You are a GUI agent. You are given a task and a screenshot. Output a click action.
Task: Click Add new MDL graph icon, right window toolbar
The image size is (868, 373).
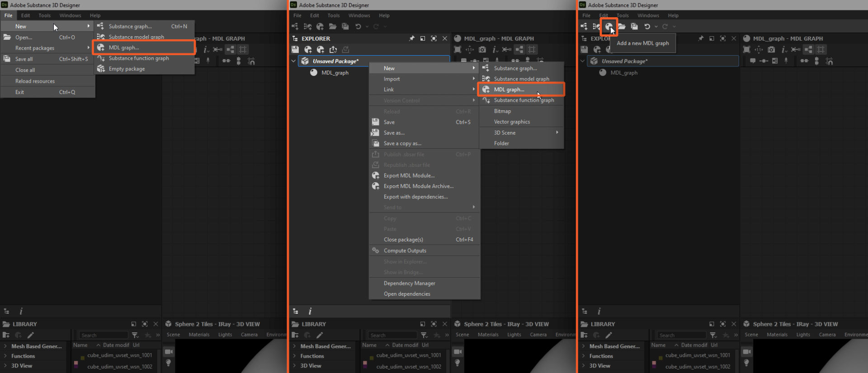tap(609, 27)
